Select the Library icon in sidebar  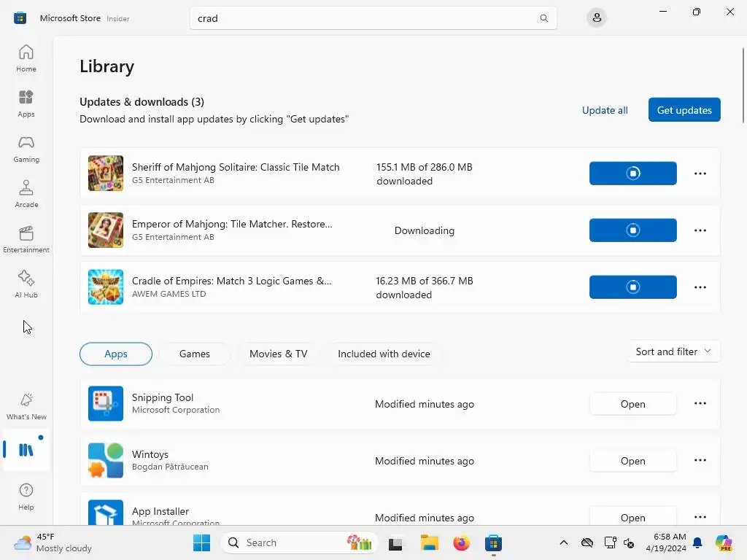coord(26,449)
